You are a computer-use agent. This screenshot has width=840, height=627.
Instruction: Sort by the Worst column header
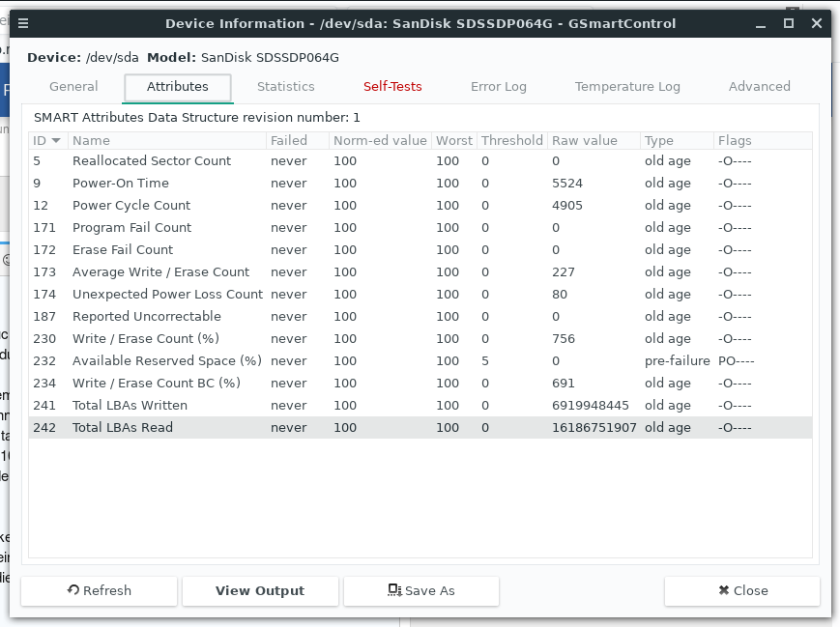[x=453, y=140]
